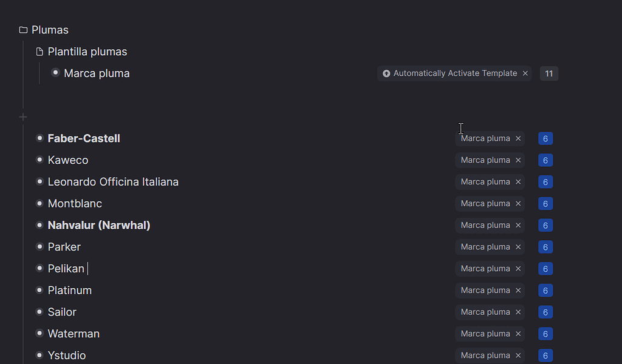Click the bullet next to Kaweco
Screen dimensions: 622x364
pyautogui.click(x=39, y=160)
